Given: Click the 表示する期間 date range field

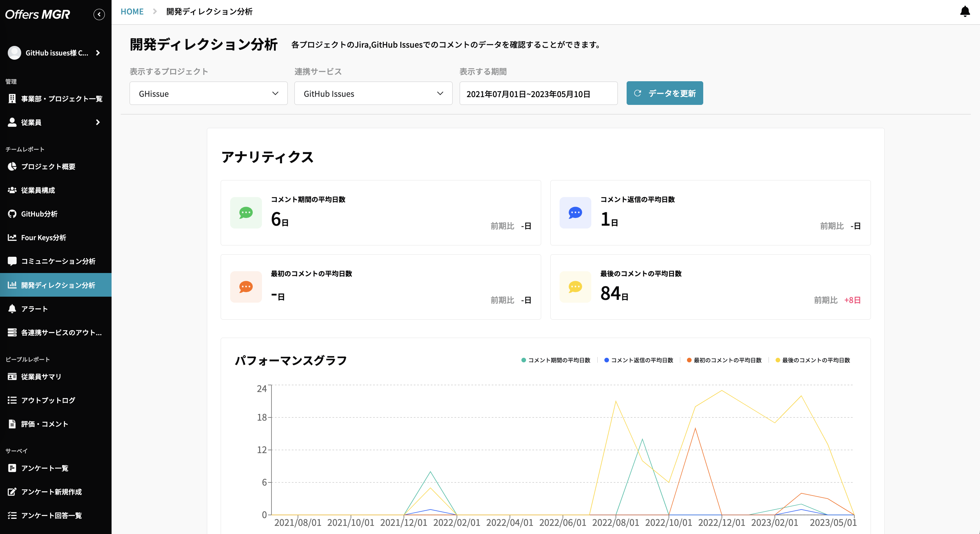Looking at the screenshot, I should point(538,93).
